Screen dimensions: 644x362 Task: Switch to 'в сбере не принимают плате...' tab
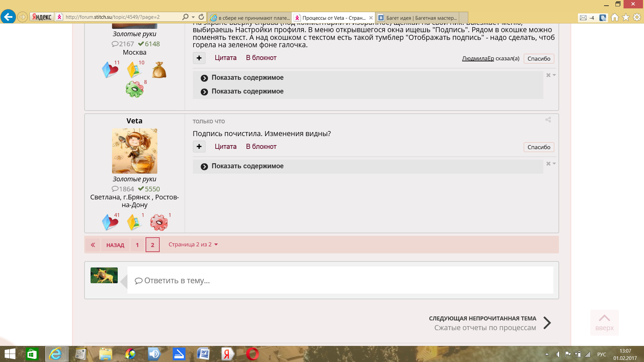[x=250, y=18]
